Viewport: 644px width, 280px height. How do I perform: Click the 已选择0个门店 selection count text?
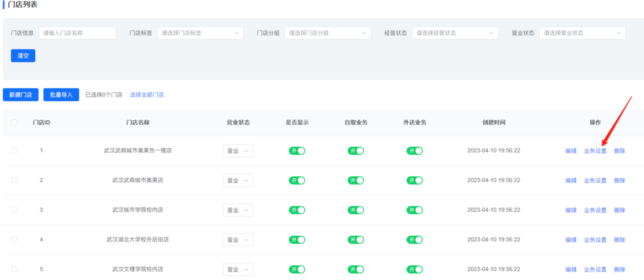pyautogui.click(x=104, y=95)
